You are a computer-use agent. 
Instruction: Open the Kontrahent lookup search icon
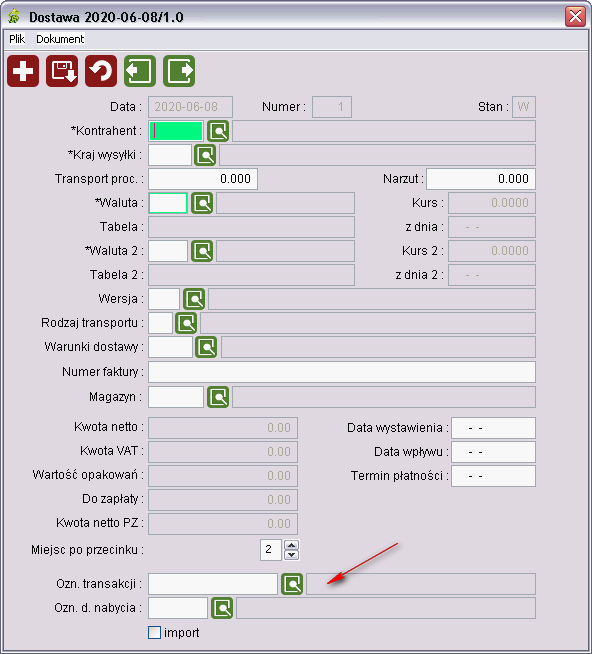coord(218,131)
